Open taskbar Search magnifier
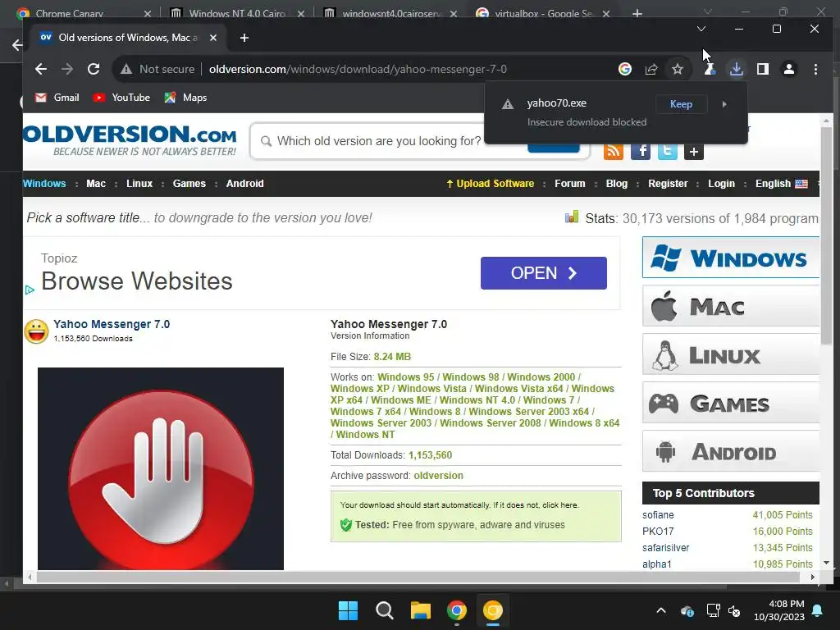This screenshot has height=630, width=840. (384, 610)
